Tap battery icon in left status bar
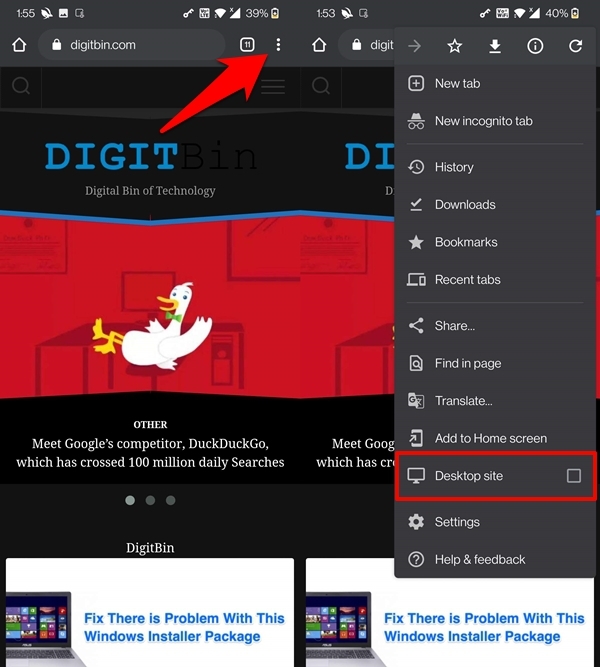This screenshot has width=600, height=667. click(x=275, y=13)
